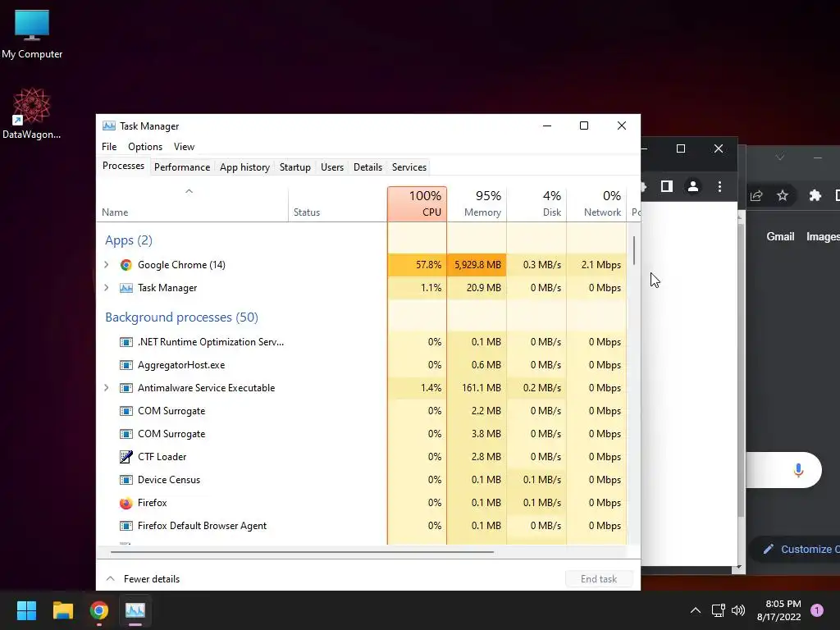Sort by the Disk column header

coord(536,204)
